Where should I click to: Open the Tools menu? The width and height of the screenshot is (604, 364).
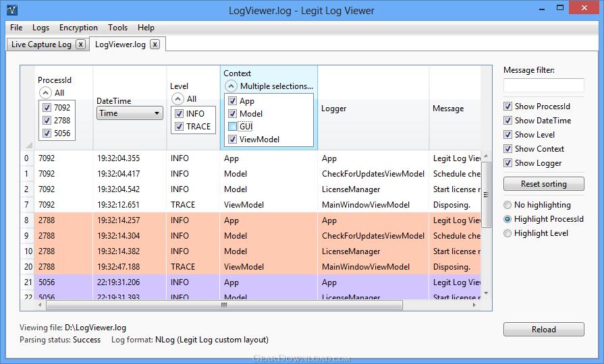point(117,28)
